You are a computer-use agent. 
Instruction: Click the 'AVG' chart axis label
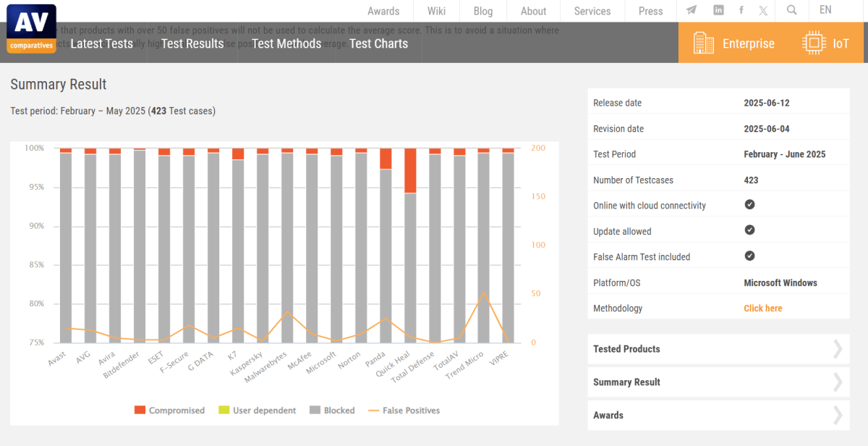(x=84, y=357)
